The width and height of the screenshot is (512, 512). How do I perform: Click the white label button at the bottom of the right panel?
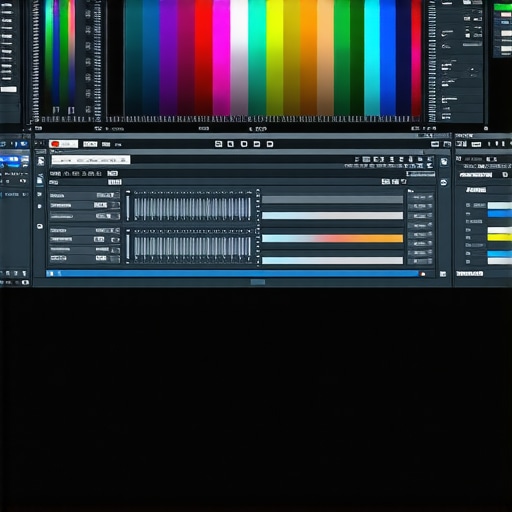(470, 274)
